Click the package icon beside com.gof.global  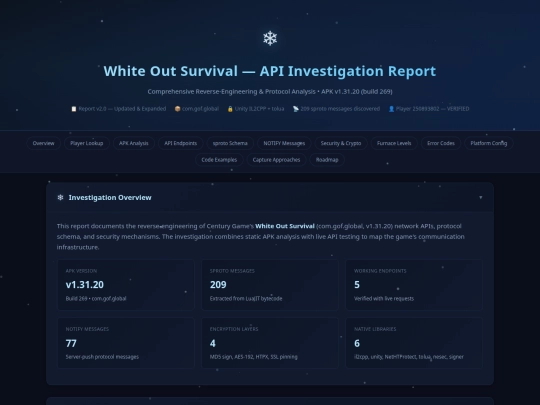coord(177,109)
